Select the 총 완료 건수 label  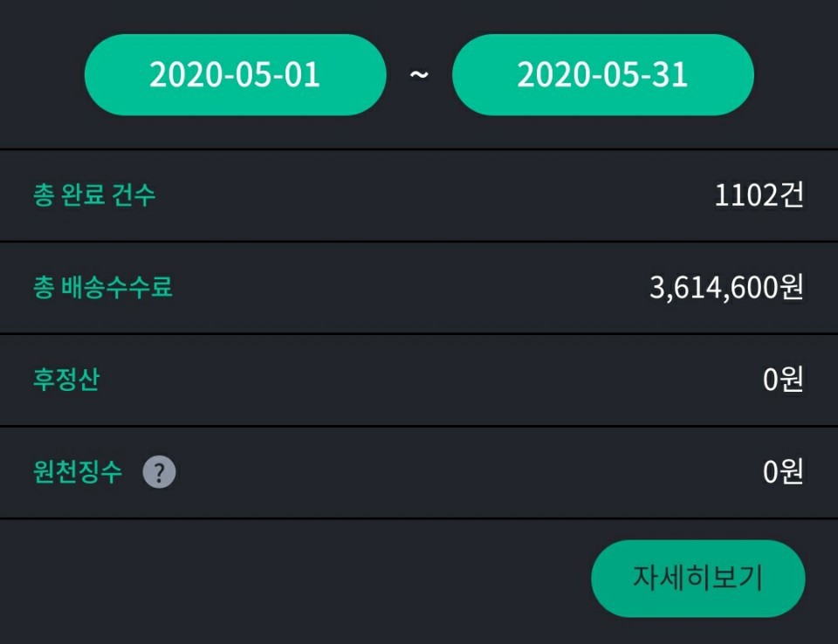click(x=94, y=195)
